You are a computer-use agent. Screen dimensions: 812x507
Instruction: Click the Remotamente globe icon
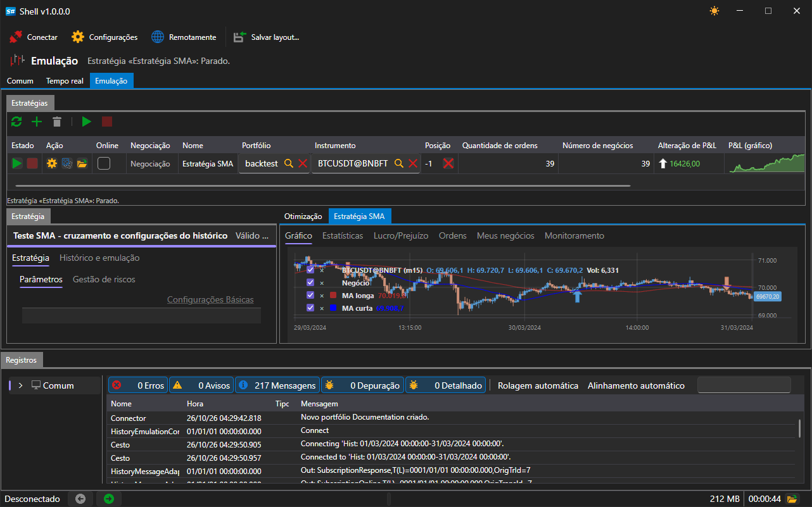pyautogui.click(x=158, y=37)
